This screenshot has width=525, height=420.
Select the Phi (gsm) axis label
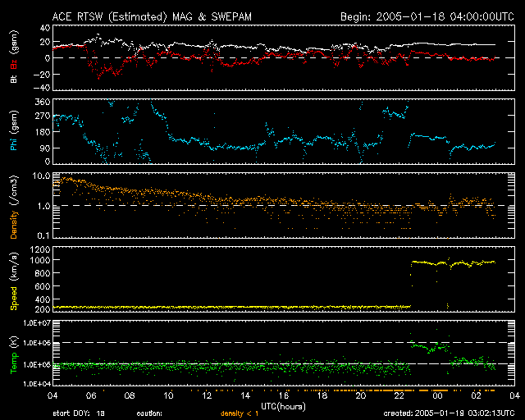12,131
